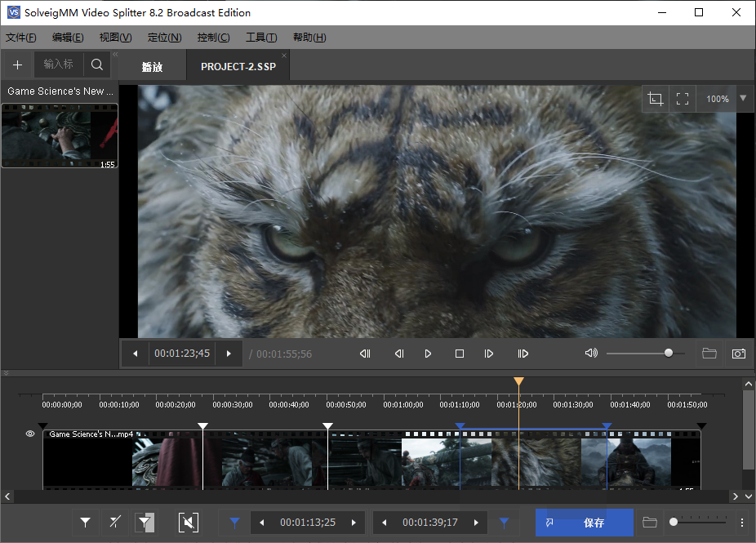Click the blue 保存 button
Viewport: 756px width, 543px height.
585,523
